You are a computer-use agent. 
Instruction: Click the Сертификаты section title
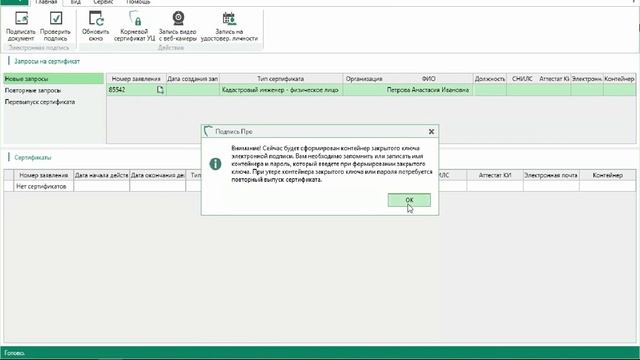pyautogui.click(x=33, y=158)
